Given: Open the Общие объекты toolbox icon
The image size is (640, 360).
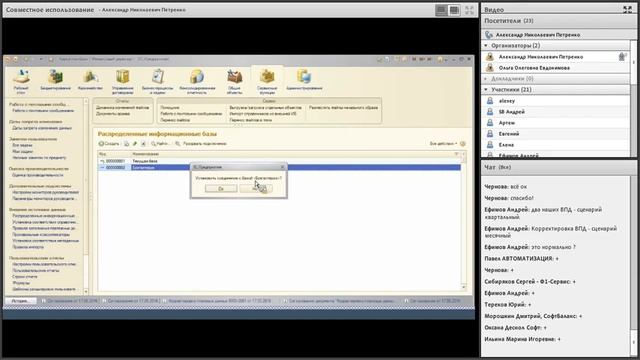Looking at the screenshot, I should [234, 81].
